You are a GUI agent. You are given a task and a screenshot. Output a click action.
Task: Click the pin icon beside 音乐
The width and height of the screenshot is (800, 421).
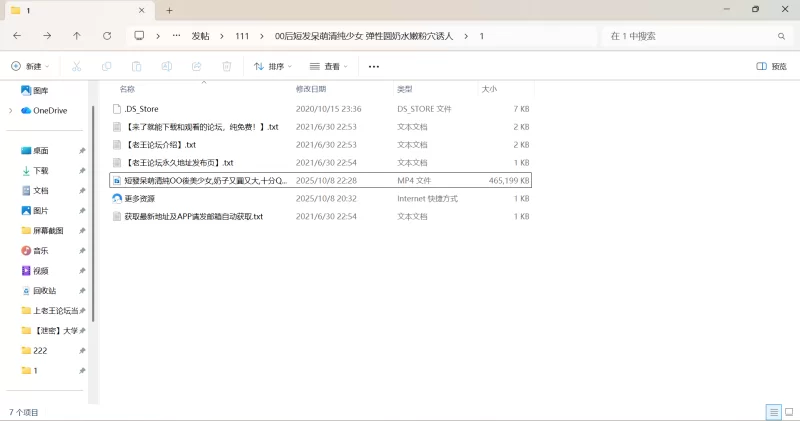click(82, 251)
